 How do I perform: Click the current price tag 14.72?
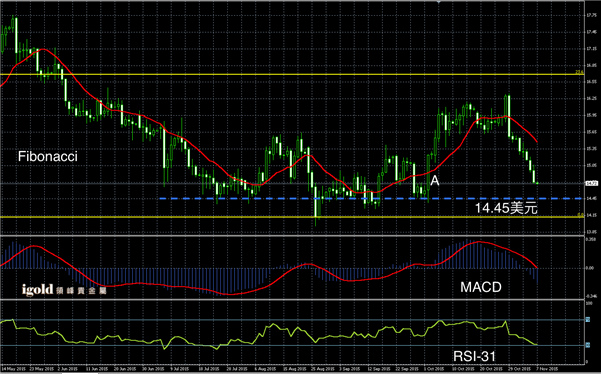(591, 184)
